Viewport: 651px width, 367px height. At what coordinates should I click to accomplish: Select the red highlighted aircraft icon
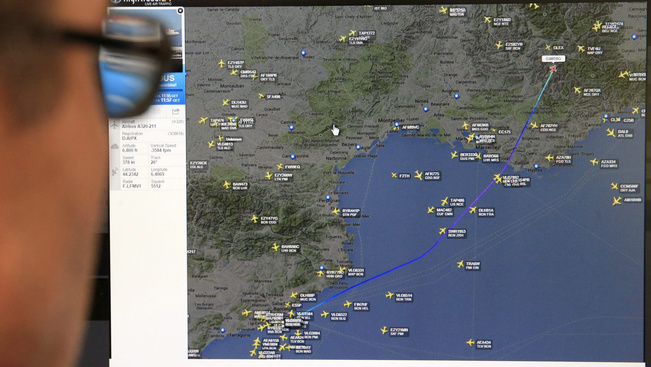(x=553, y=69)
